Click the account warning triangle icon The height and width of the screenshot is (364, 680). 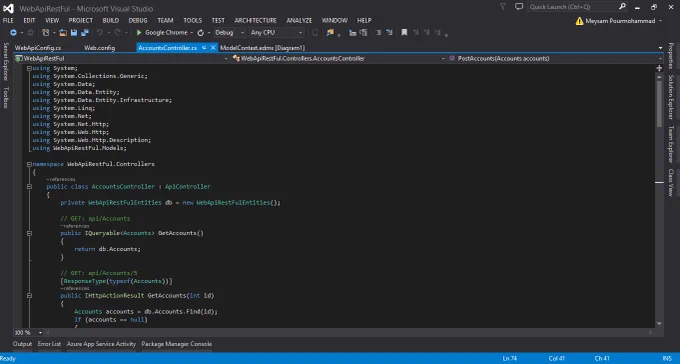click(x=579, y=21)
